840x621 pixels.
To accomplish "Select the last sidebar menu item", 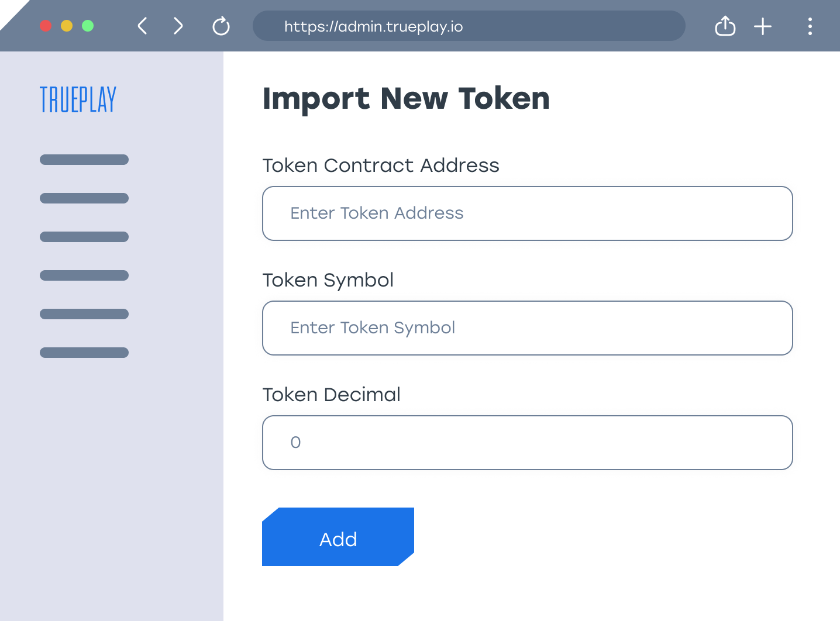I will click(x=84, y=353).
